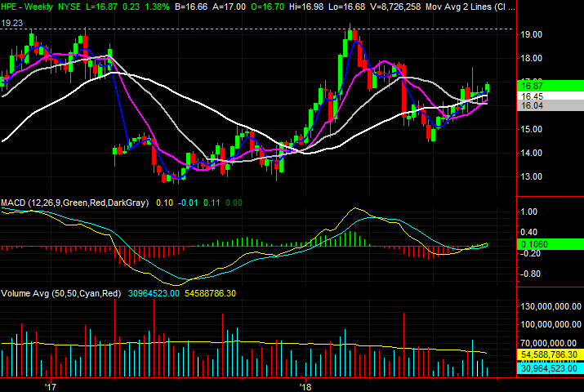Click the 14.00 price axis label
584x392 pixels.
click(x=531, y=153)
